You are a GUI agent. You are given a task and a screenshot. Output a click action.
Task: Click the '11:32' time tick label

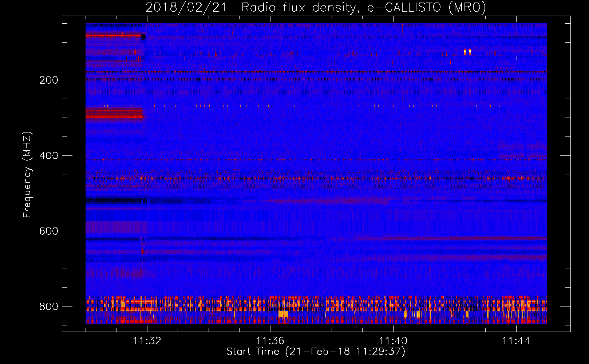tap(147, 341)
